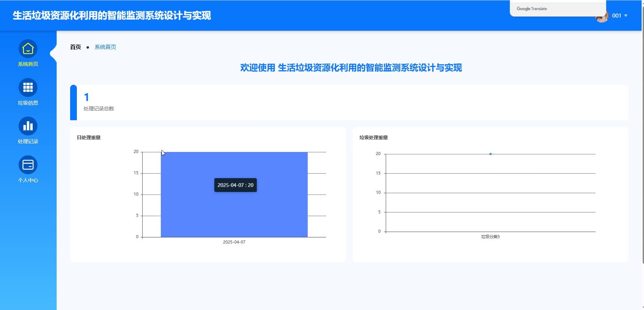Screen dimensions: 644x310
Task: Select the 垃圾信息 sidebar label
Action: pyautogui.click(x=28, y=103)
